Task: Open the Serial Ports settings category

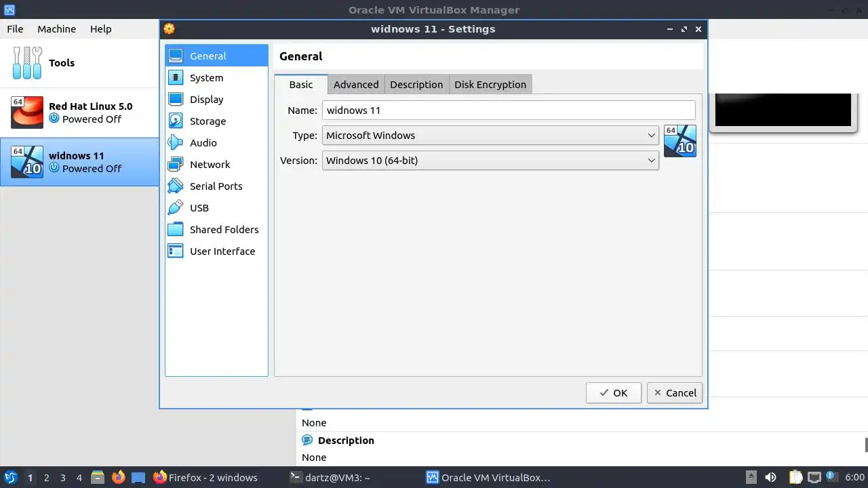Action: 216,186
